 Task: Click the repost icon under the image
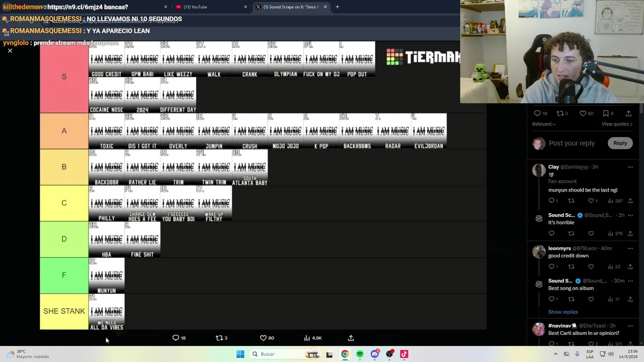point(219,338)
